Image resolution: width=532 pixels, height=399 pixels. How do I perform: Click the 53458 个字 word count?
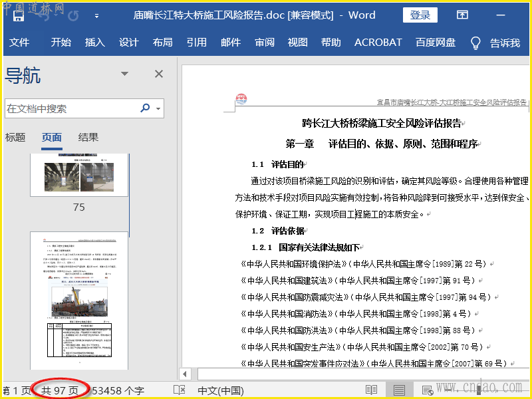pos(118,390)
